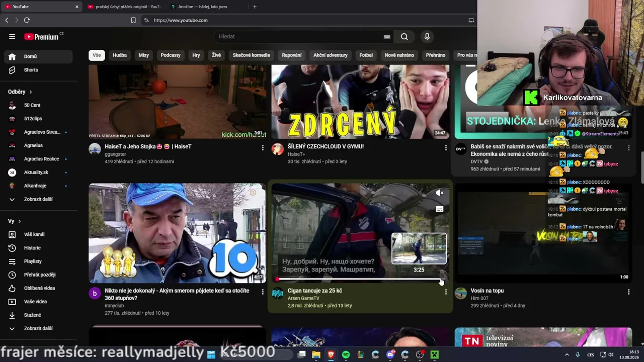Open Windows Start menu

[x=211, y=354]
